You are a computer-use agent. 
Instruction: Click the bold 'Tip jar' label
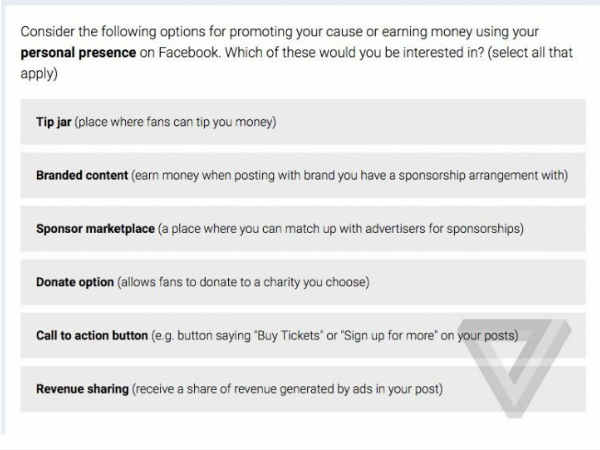(x=54, y=122)
